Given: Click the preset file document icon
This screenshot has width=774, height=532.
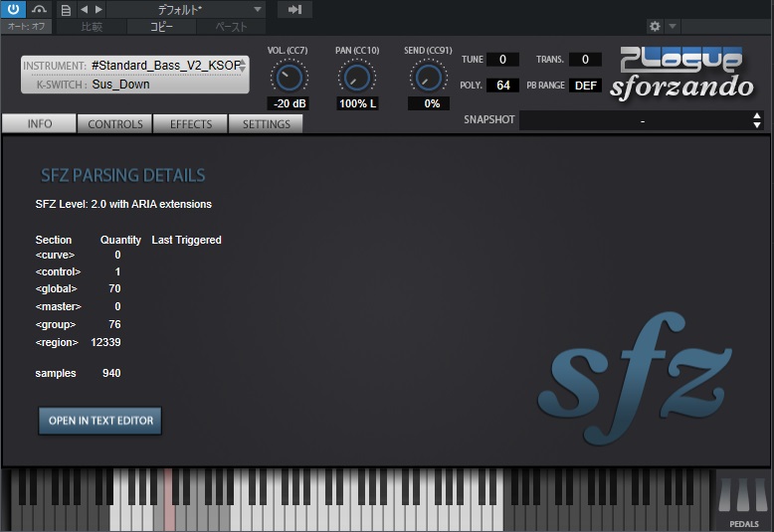Looking at the screenshot, I should [x=66, y=10].
